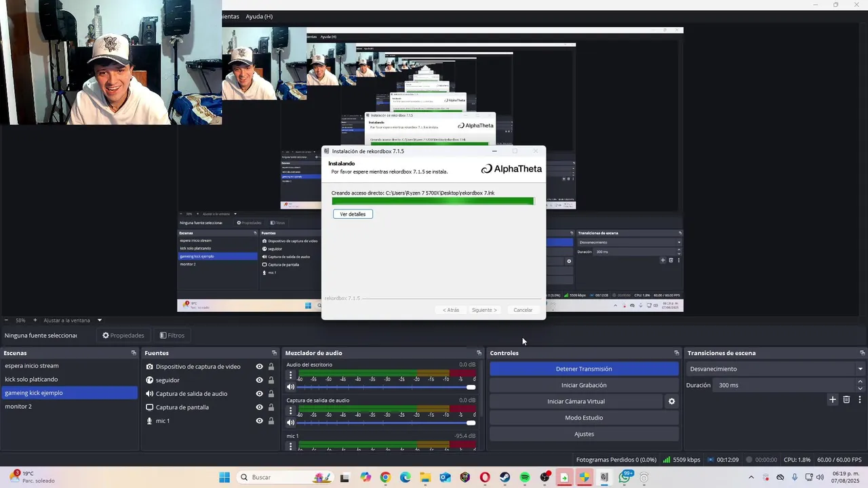Click the Modo Estudio button
This screenshot has width=868, height=488.
pyautogui.click(x=584, y=418)
